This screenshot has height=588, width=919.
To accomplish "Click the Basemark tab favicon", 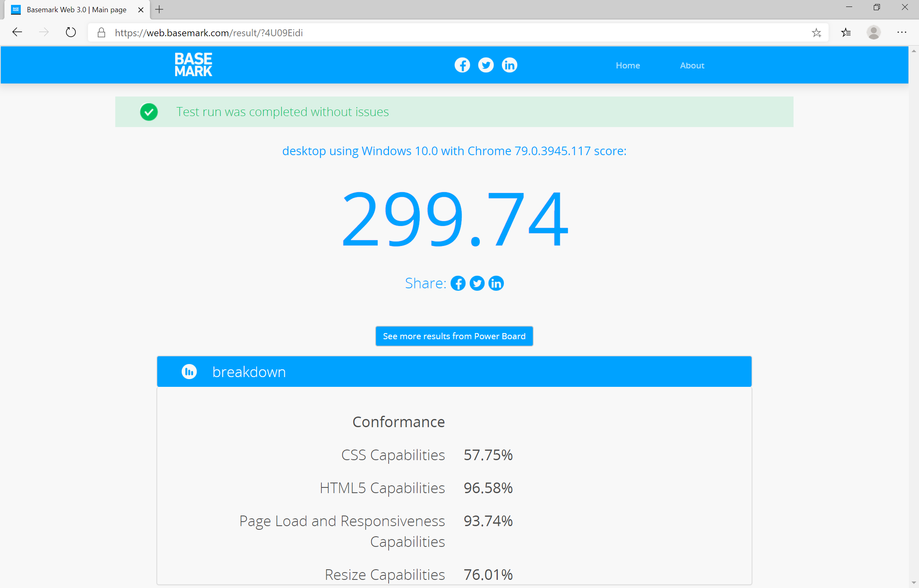I will coord(16,10).
